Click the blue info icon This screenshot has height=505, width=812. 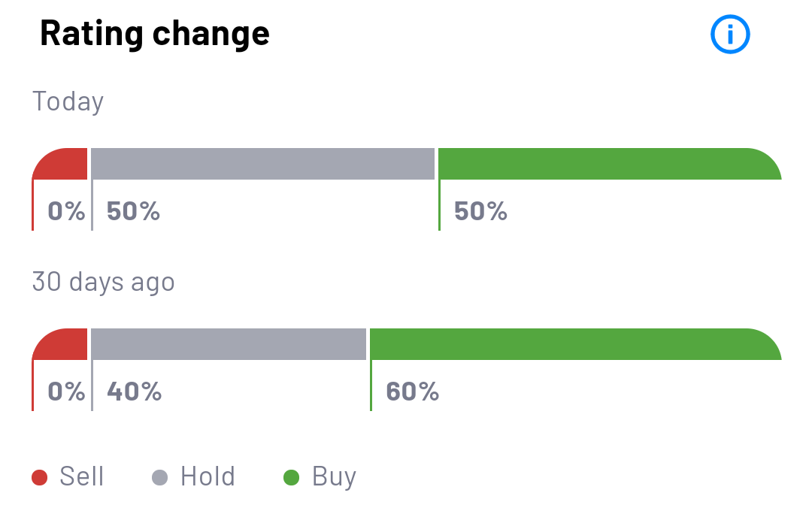730,35
